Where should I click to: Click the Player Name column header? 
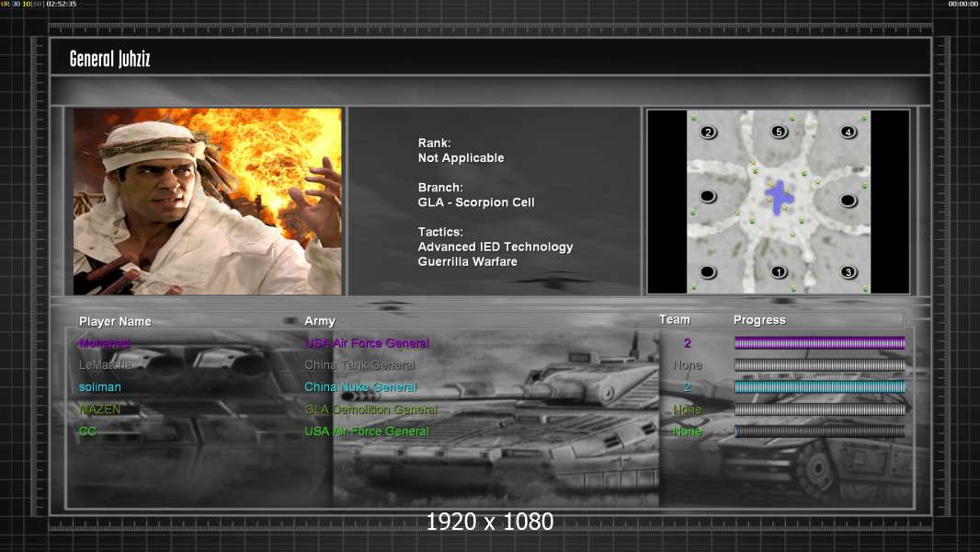pyautogui.click(x=115, y=321)
